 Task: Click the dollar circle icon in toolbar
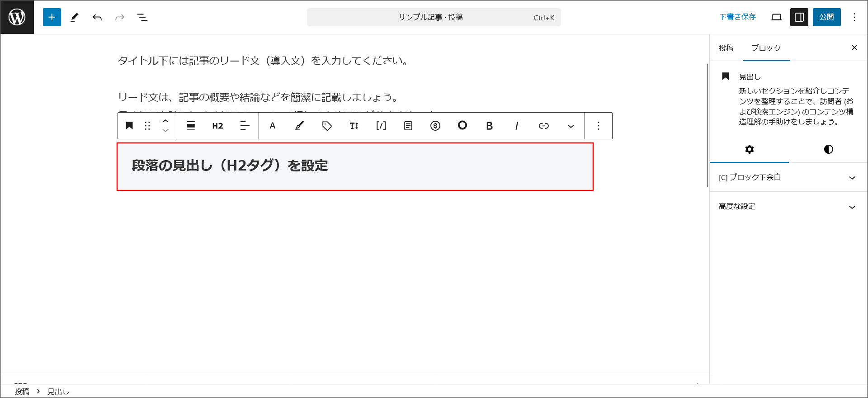(x=435, y=126)
